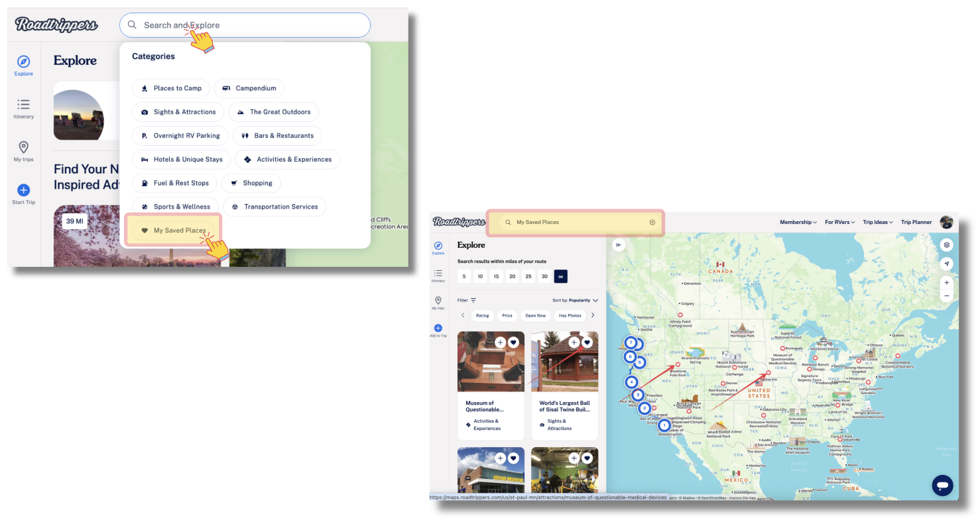Set search radius to 25 miles
This screenshot has width=980, height=522.
pos(528,276)
